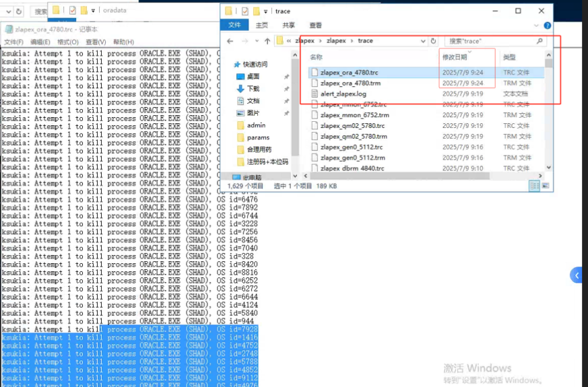Image resolution: width=588 pixels, height=387 pixels.
Task: Click oradata window properties quick-access icon
Action: click(72, 11)
